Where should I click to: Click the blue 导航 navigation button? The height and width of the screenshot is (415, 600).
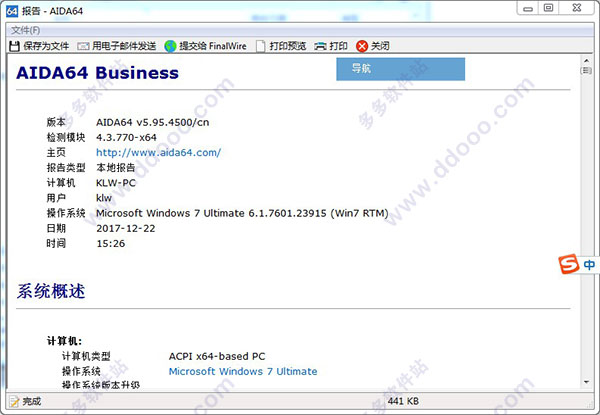tap(401, 69)
